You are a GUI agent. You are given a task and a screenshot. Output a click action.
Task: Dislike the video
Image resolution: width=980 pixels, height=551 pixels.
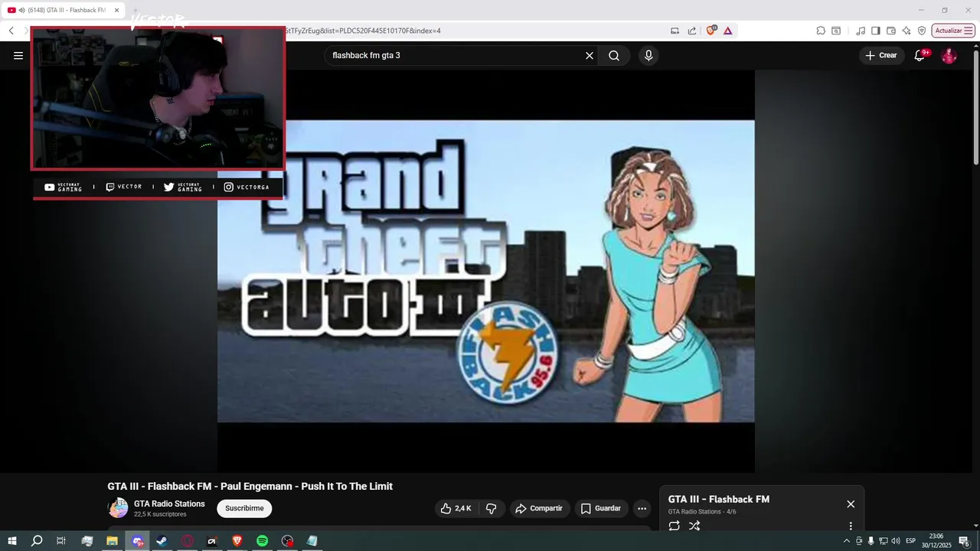492,508
